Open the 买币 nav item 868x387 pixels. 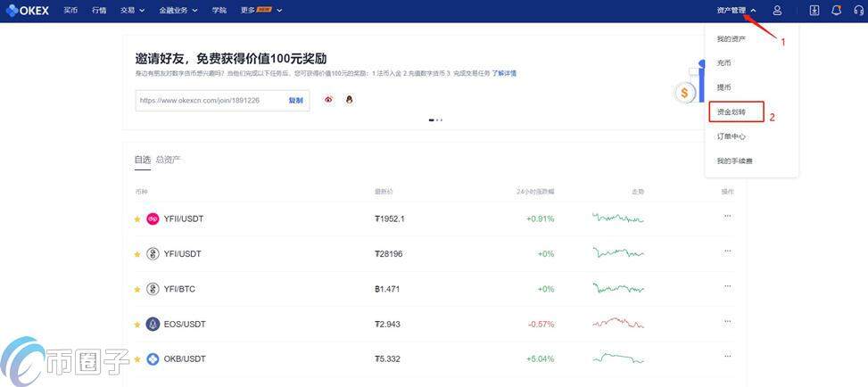tap(70, 10)
